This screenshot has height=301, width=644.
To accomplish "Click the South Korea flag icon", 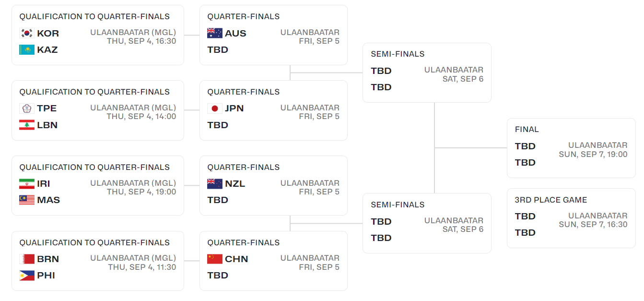I will click(x=26, y=34).
